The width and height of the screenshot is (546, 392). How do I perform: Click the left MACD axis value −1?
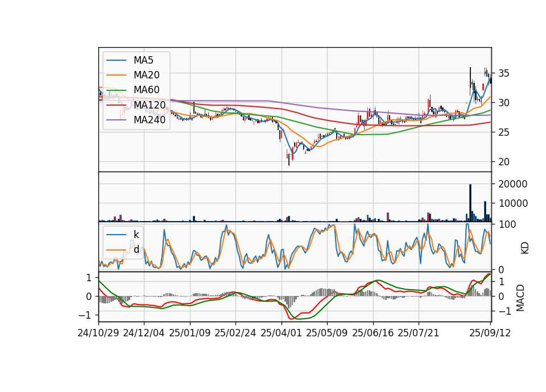click(85, 315)
